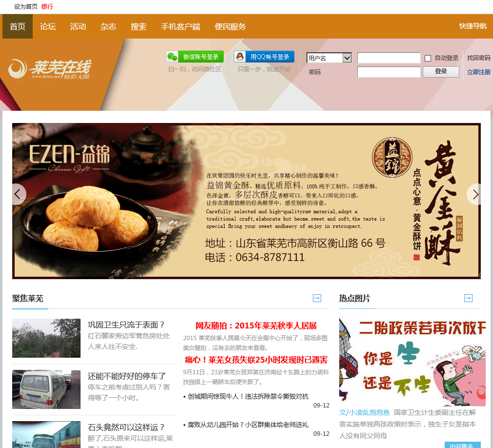Click the 立即注册 link
The width and height of the screenshot is (493, 448).
pyautogui.click(x=478, y=72)
